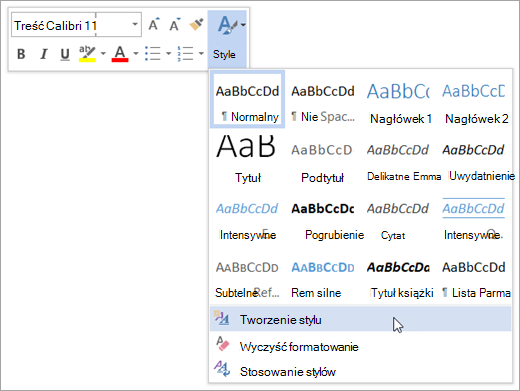This screenshot has width=520, height=391.
Task: Choose Stosowanie stylów menu entry
Action: pyautogui.click(x=361, y=371)
